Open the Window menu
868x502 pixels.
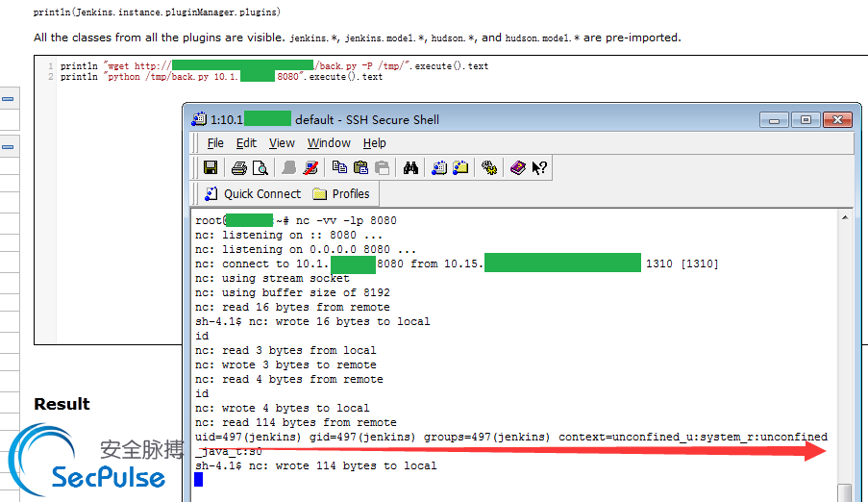coord(329,143)
